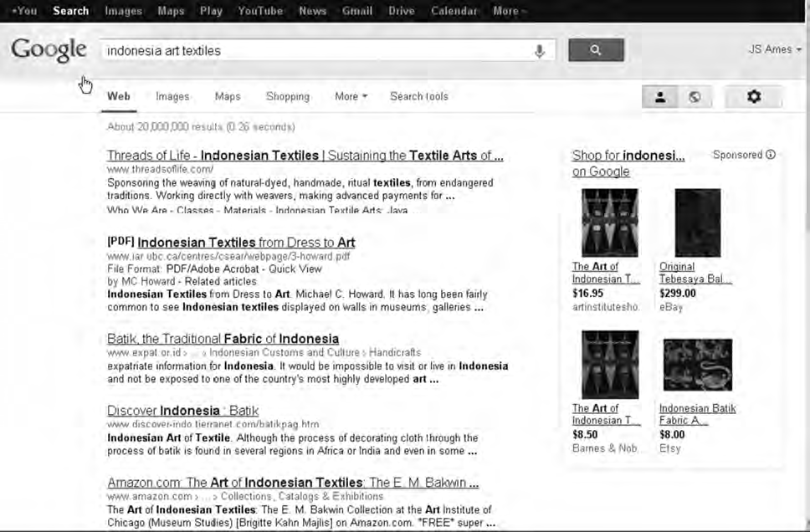Click the Sponsored info icon
This screenshot has height=532, width=810.
[x=771, y=155]
